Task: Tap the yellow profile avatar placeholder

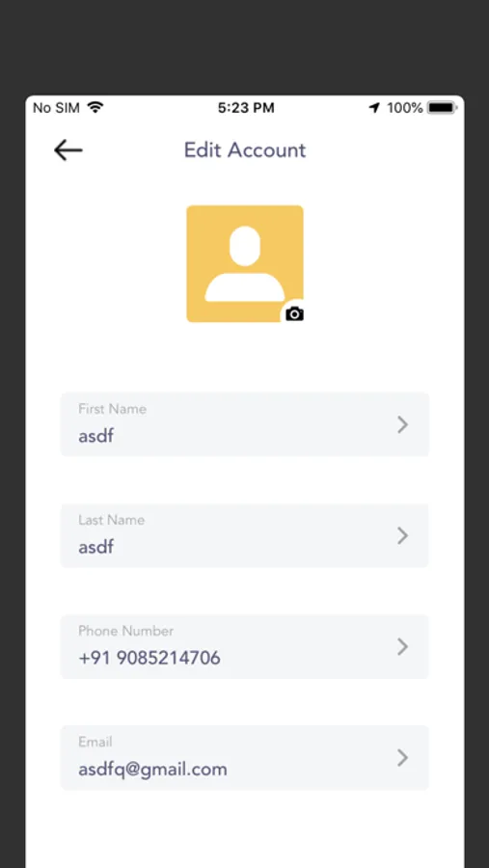Action: (x=245, y=263)
